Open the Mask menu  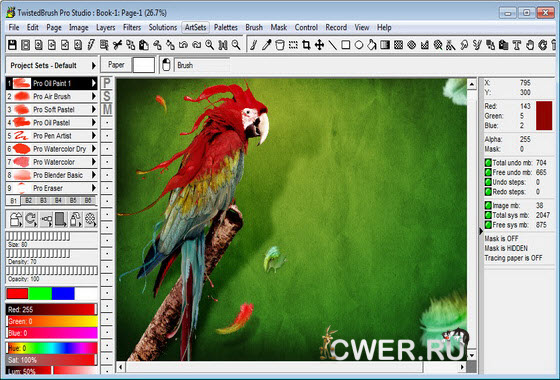(279, 28)
